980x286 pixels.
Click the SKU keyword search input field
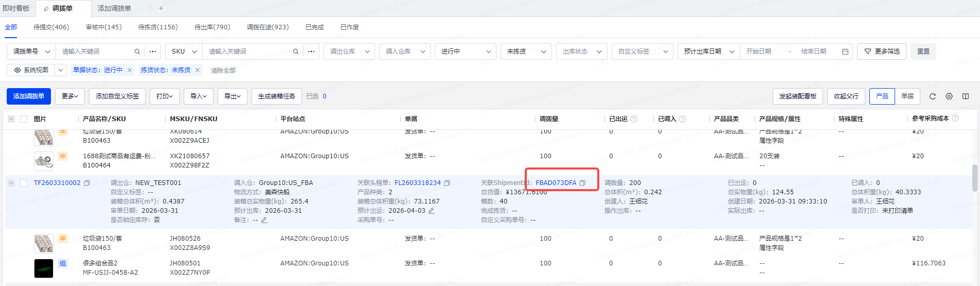coord(247,52)
